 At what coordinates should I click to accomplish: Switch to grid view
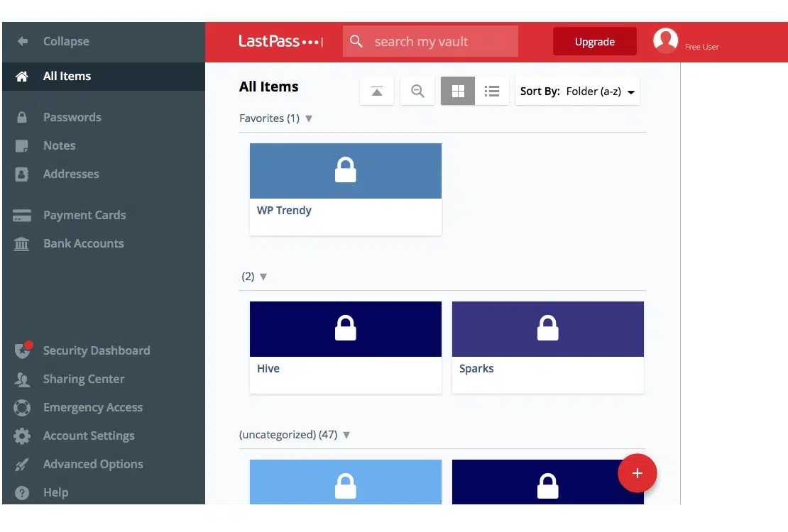(458, 92)
